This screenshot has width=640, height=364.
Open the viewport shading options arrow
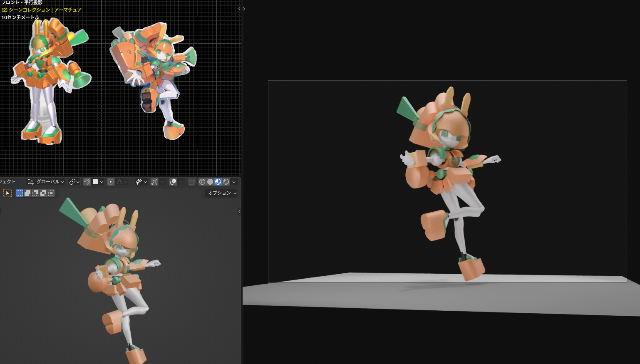[x=234, y=182]
